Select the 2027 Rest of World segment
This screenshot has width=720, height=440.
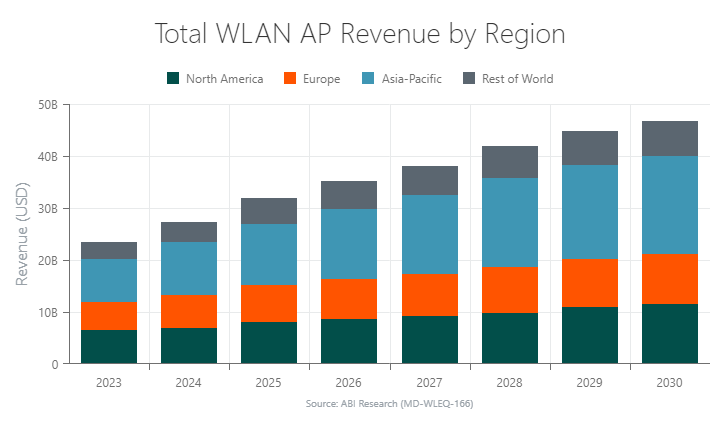(430, 181)
